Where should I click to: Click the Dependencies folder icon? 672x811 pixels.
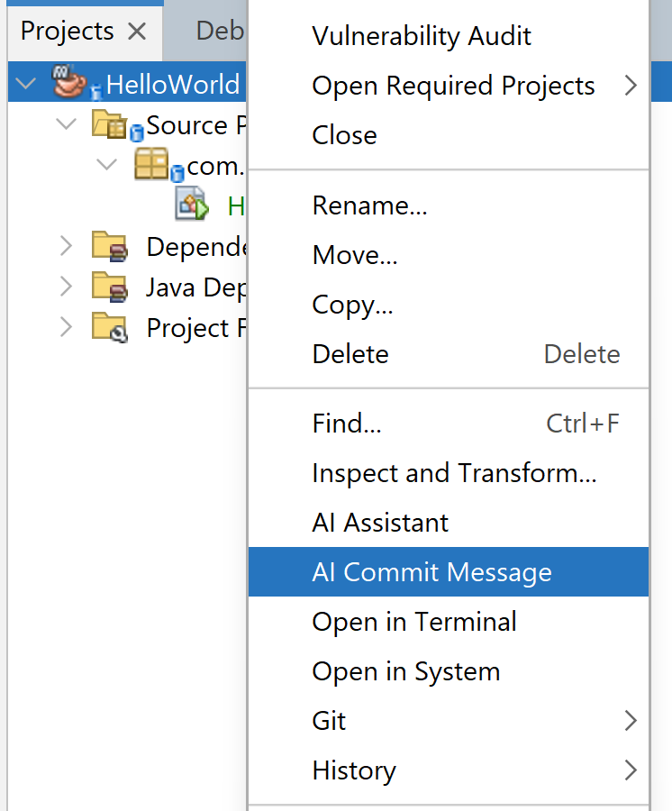[x=110, y=246]
